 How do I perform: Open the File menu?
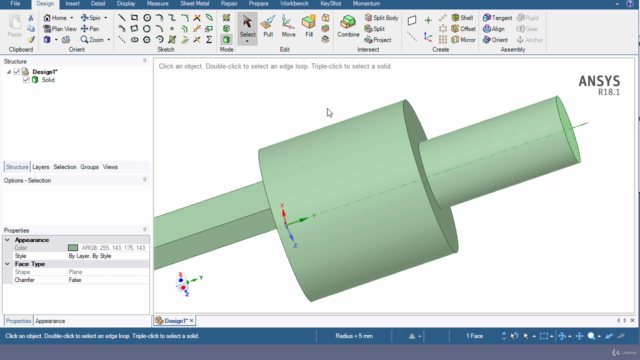[x=15, y=4]
